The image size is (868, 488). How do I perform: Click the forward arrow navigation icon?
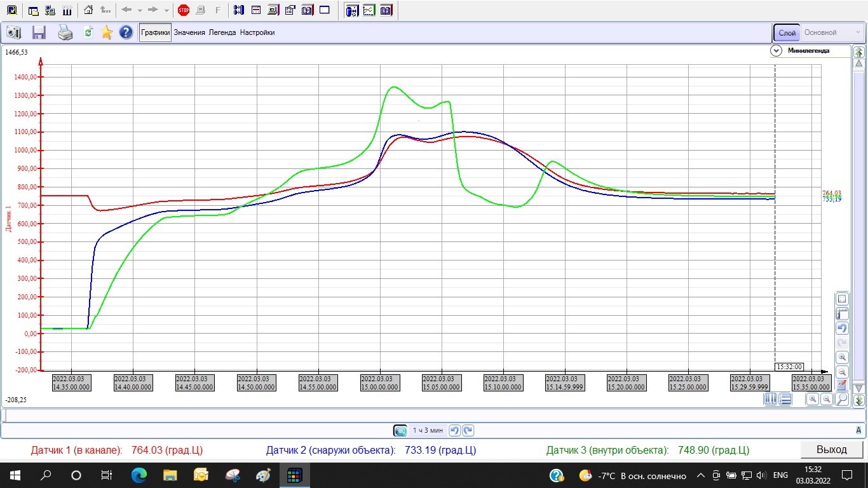click(x=153, y=10)
